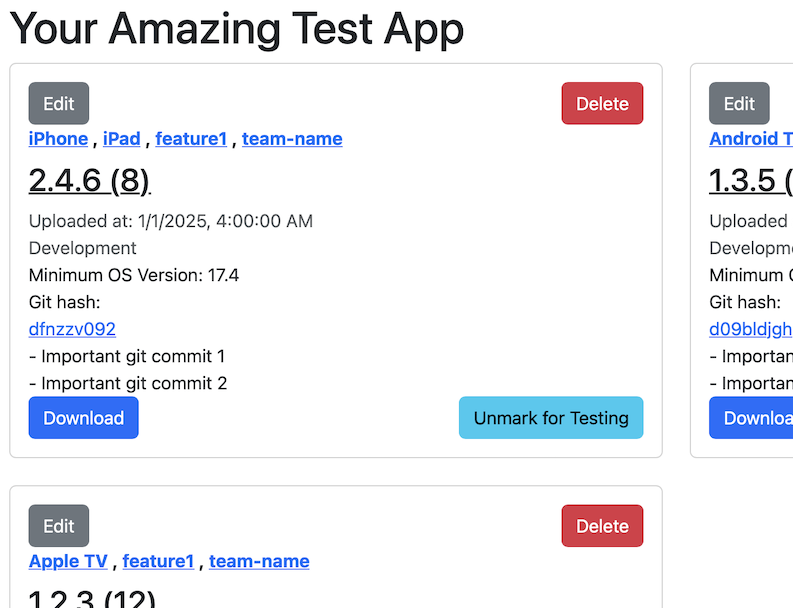Open git hash dfnzzv092
This screenshot has width=793, height=608.
[x=72, y=329]
